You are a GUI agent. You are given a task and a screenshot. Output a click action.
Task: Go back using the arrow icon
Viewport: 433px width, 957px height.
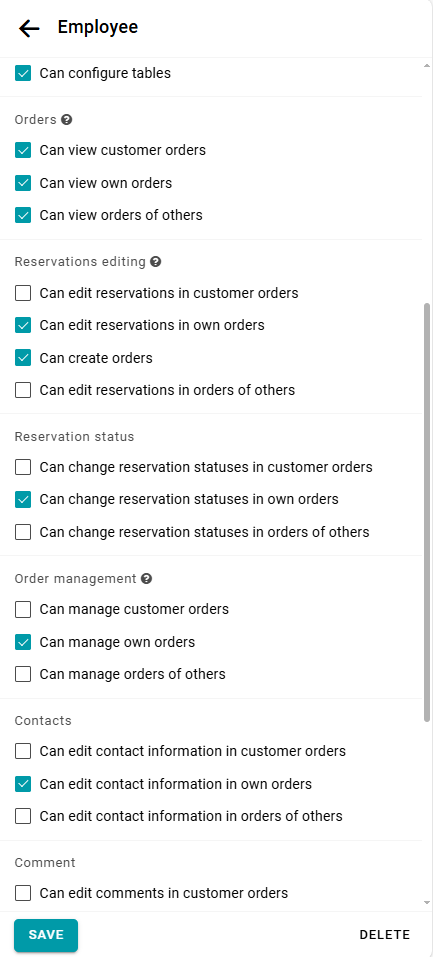(x=29, y=28)
